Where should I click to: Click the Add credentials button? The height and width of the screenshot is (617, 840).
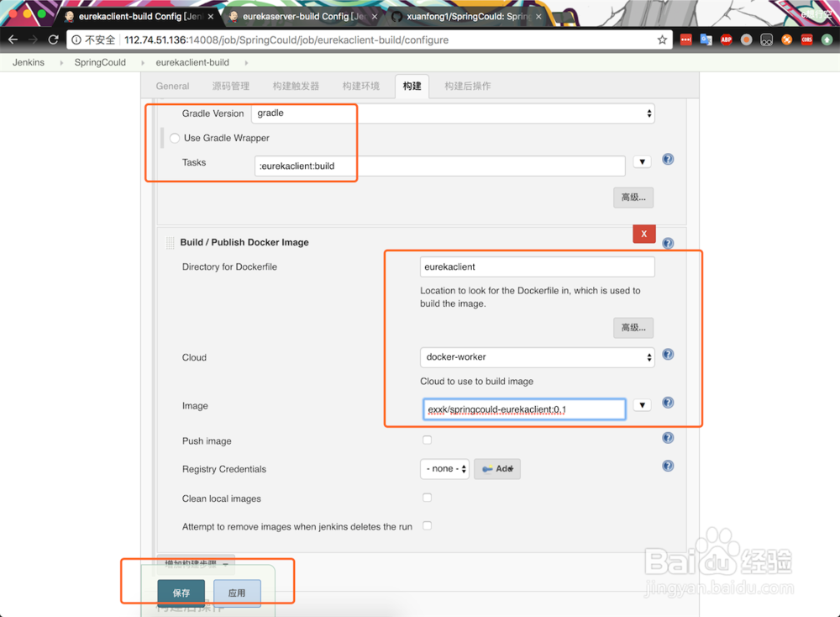tap(497, 469)
